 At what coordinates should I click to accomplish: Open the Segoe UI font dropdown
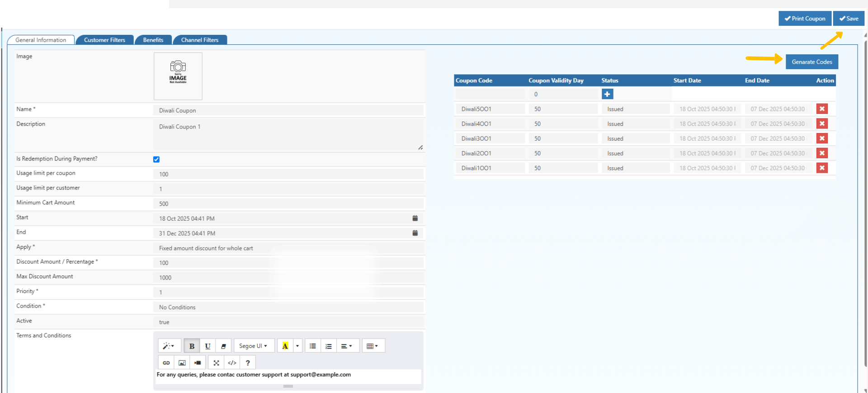pyautogui.click(x=254, y=346)
